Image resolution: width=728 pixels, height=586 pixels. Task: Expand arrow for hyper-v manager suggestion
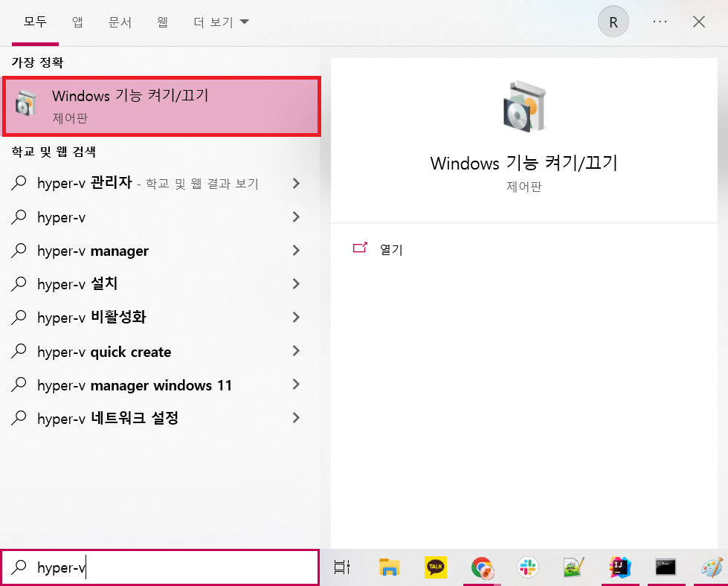coord(296,251)
